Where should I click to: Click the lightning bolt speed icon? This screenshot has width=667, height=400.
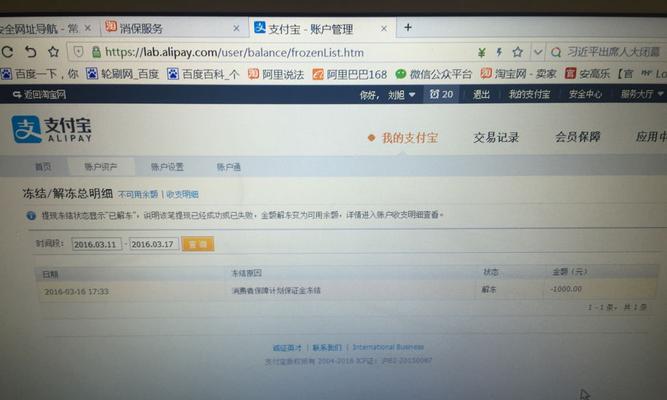[499, 52]
